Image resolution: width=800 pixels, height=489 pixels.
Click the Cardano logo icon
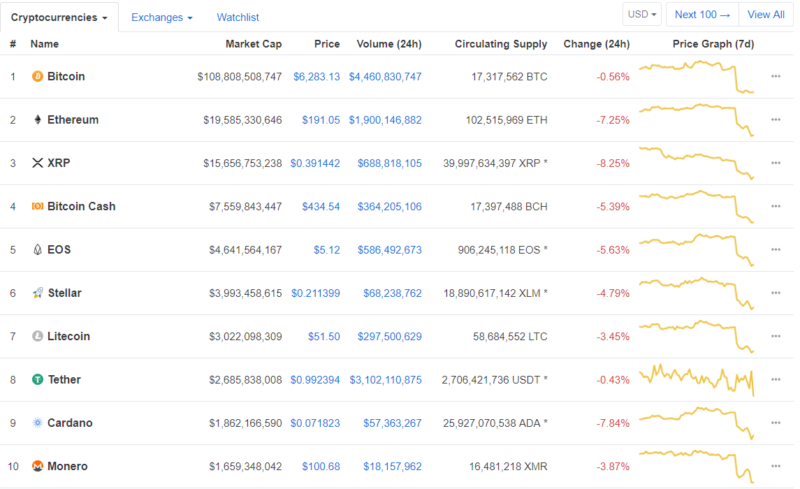coord(37,423)
